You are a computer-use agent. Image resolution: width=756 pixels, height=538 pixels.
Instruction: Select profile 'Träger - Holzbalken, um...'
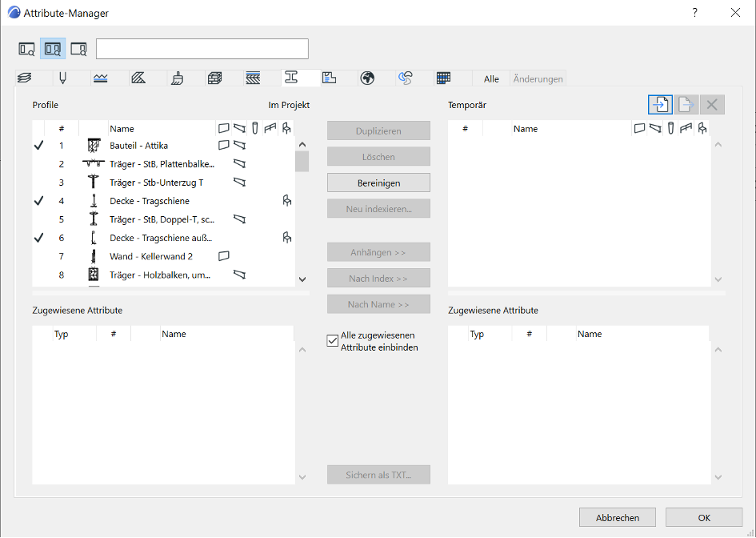(163, 275)
